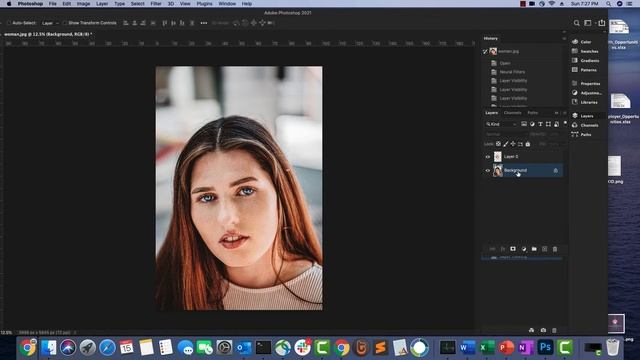Link layers icon at Layers panel bottom
The width and height of the screenshot is (640, 360).
click(x=492, y=249)
